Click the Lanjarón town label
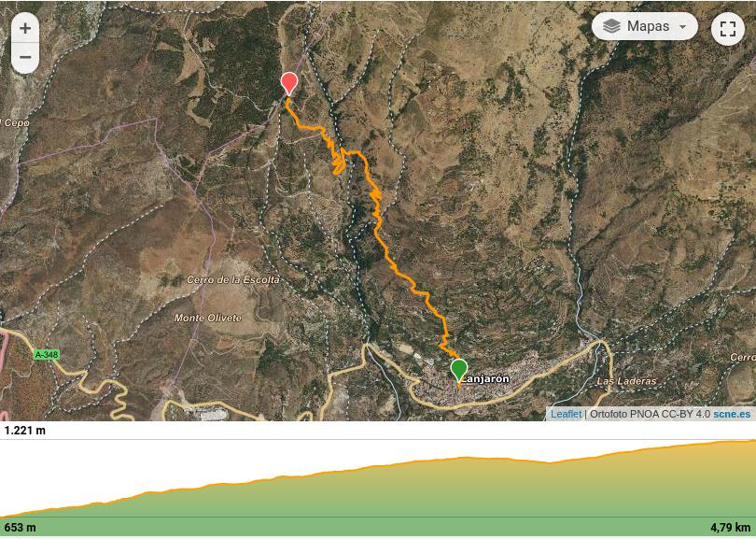Screen dimensions: 756x539 click(x=485, y=378)
